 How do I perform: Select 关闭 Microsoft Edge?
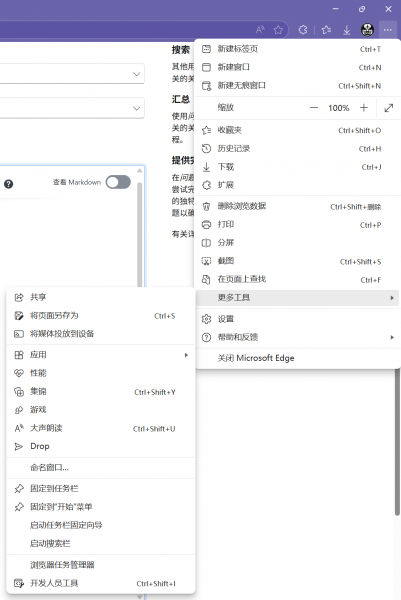coord(295,358)
